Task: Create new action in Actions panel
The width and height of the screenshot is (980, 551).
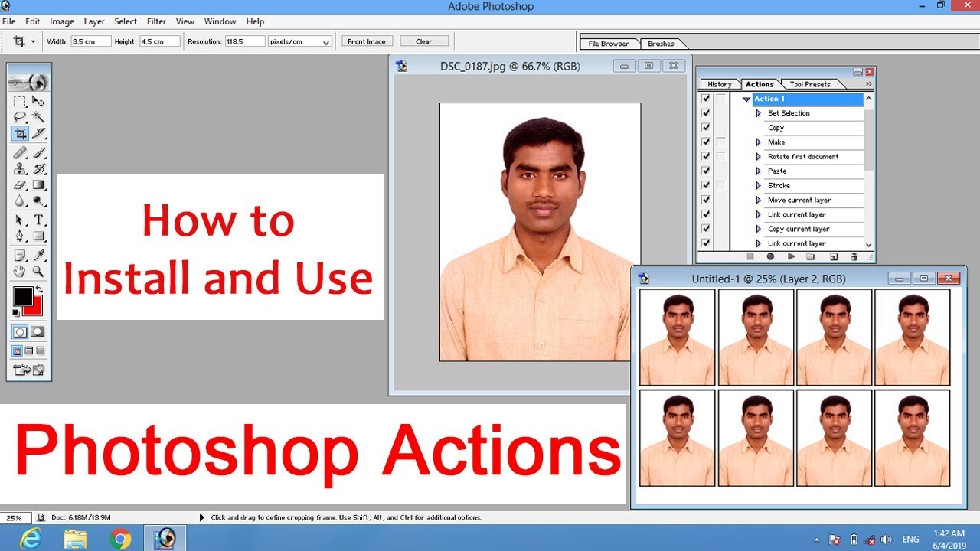Action: point(833,256)
